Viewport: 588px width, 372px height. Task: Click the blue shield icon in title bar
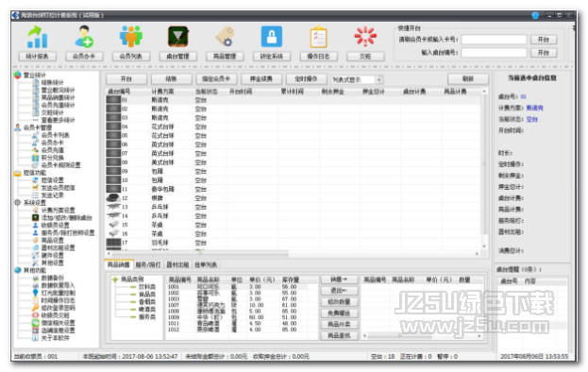pos(535,15)
